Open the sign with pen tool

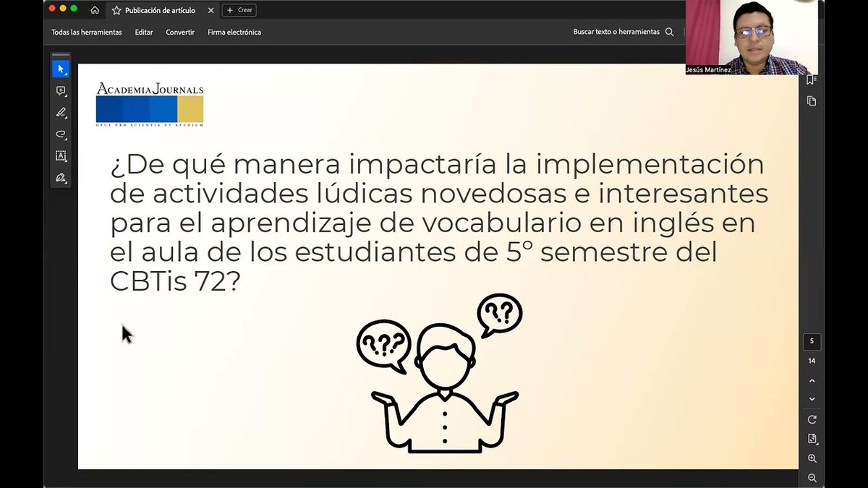61,178
